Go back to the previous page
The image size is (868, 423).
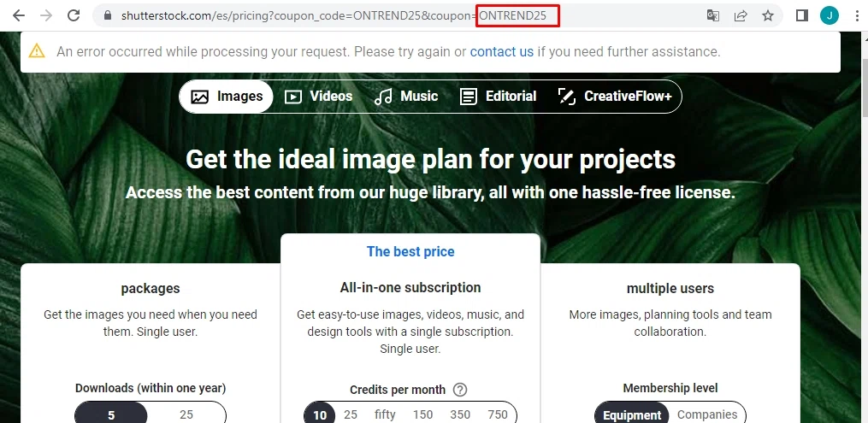point(19,15)
